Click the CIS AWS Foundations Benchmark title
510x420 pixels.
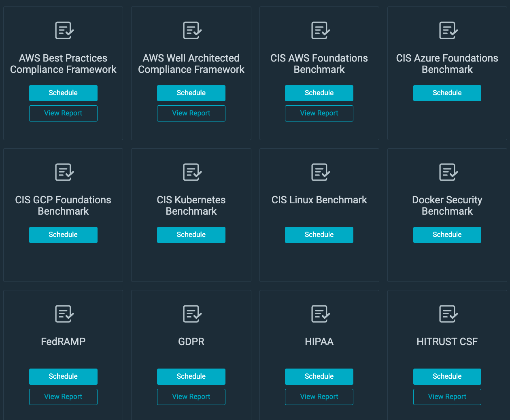click(x=319, y=64)
